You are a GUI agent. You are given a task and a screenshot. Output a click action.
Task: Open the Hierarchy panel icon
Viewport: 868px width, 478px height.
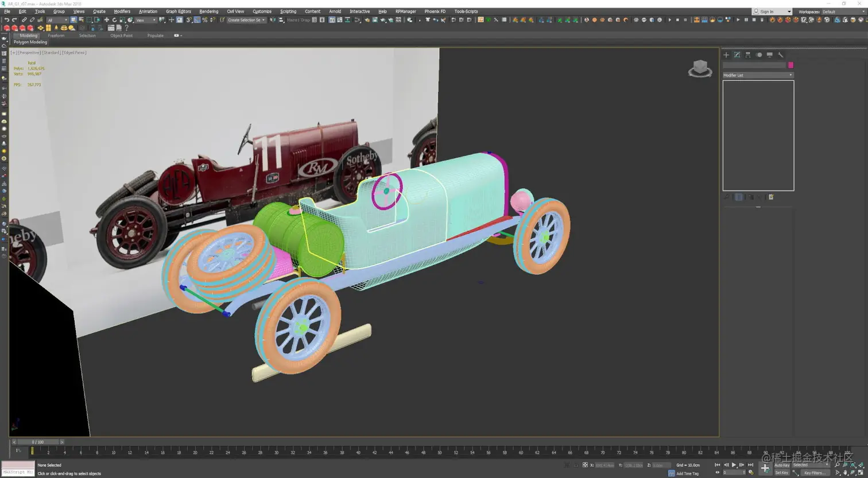(x=748, y=55)
